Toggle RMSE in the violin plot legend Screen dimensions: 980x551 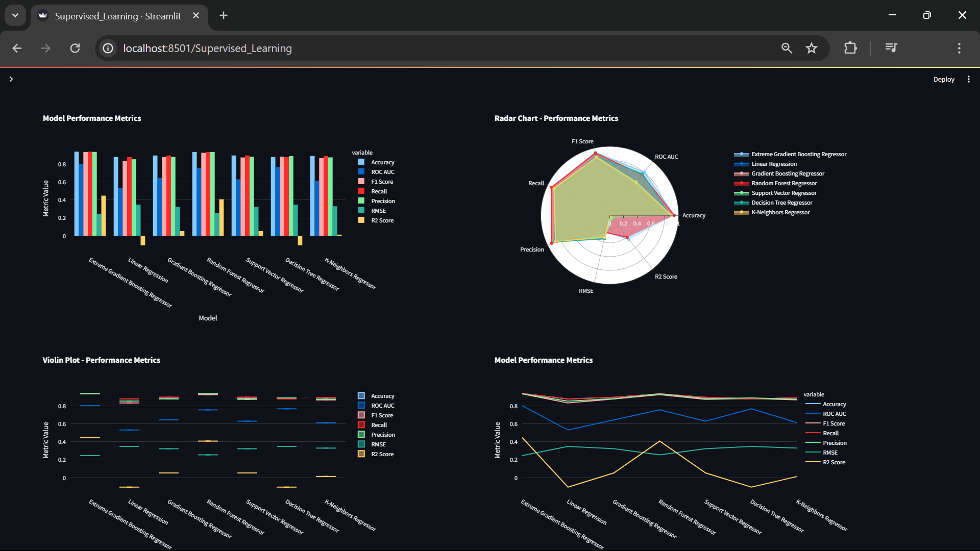[x=378, y=444]
